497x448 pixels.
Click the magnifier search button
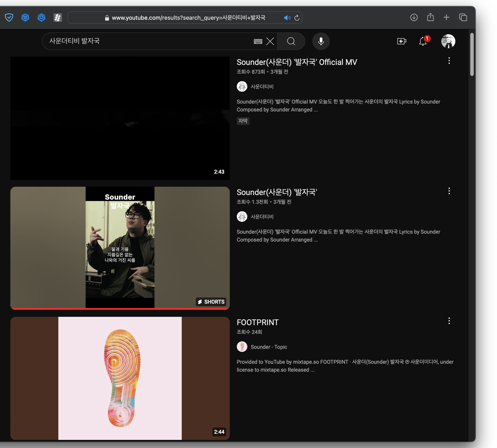point(291,41)
